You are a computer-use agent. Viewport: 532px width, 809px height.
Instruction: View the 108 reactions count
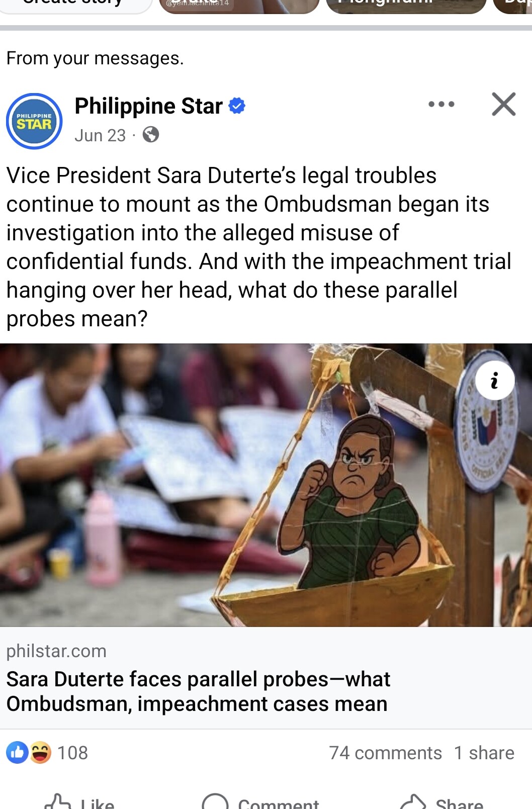[x=72, y=753]
